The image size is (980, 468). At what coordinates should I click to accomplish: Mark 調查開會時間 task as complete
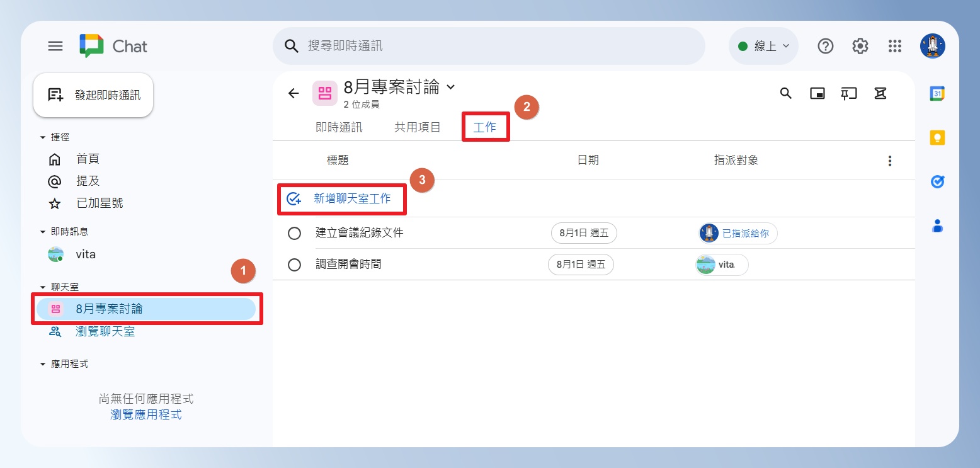click(294, 265)
